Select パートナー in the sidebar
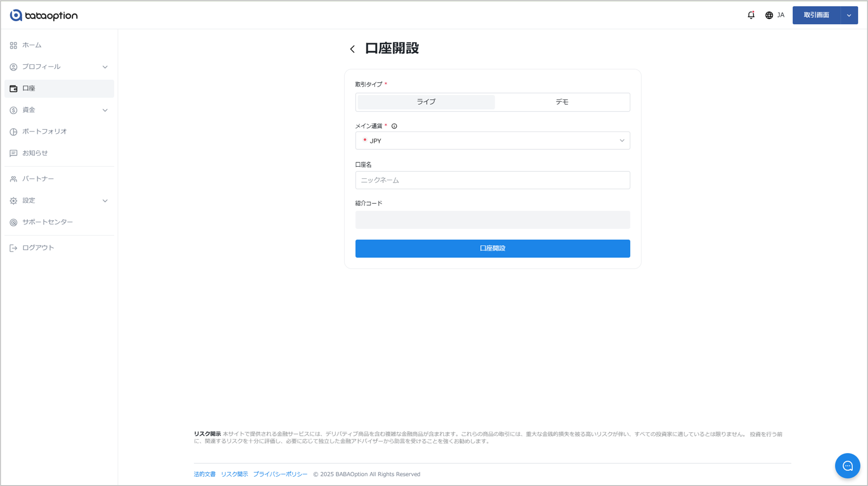Screen dimensions: 868x486 pos(38,179)
